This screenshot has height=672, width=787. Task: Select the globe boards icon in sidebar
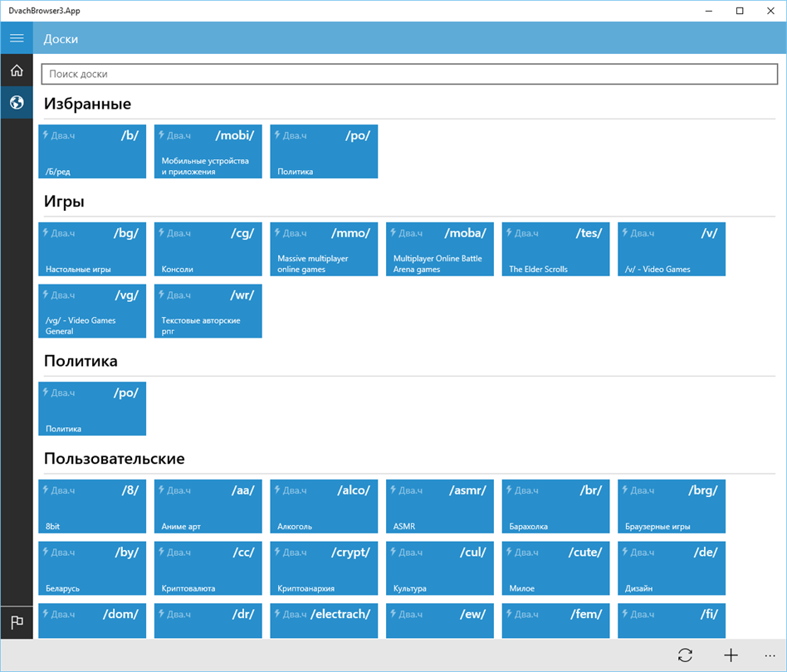pyautogui.click(x=17, y=102)
